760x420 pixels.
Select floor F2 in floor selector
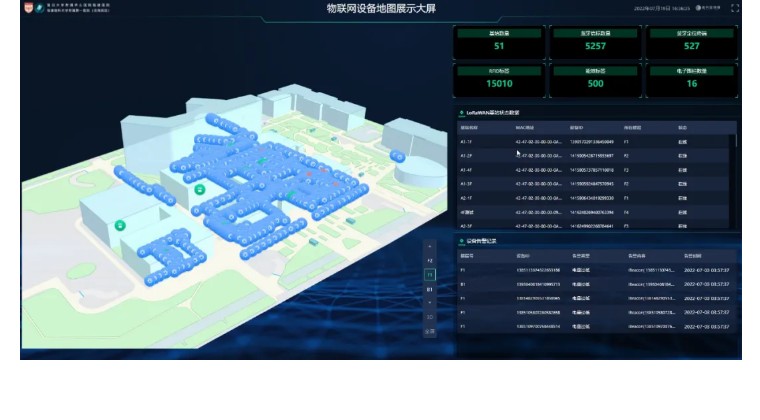tap(430, 260)
